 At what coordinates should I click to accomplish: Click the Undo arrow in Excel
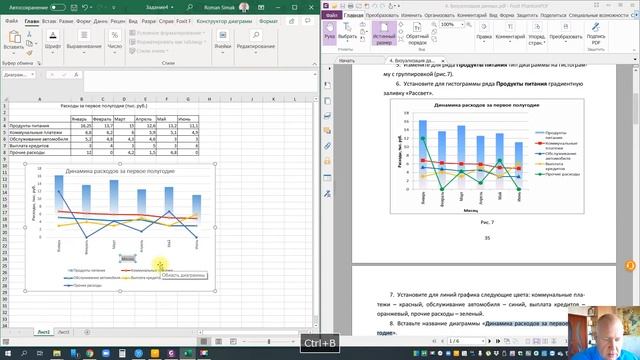click(x=85, y=7)
